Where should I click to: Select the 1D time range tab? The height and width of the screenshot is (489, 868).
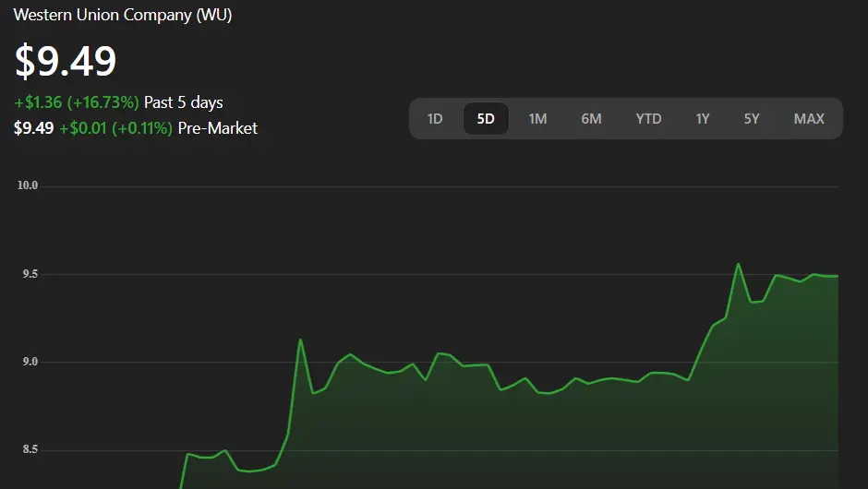435,119
